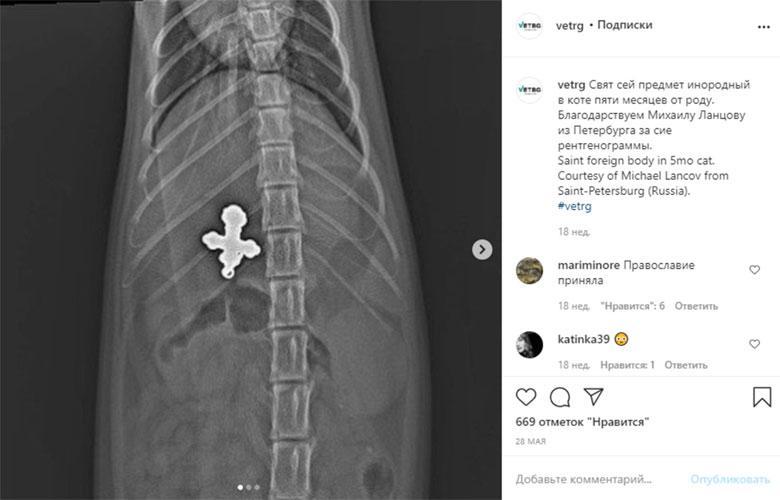Open the three-dot more options menu
Viewport: 780px width, 500px height.
pyautogui.click(x=764, y=27)
